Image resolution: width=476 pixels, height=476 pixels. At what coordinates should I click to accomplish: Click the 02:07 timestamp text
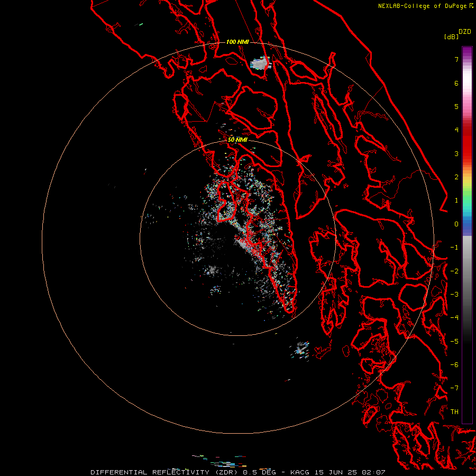[x=373, y=472]
